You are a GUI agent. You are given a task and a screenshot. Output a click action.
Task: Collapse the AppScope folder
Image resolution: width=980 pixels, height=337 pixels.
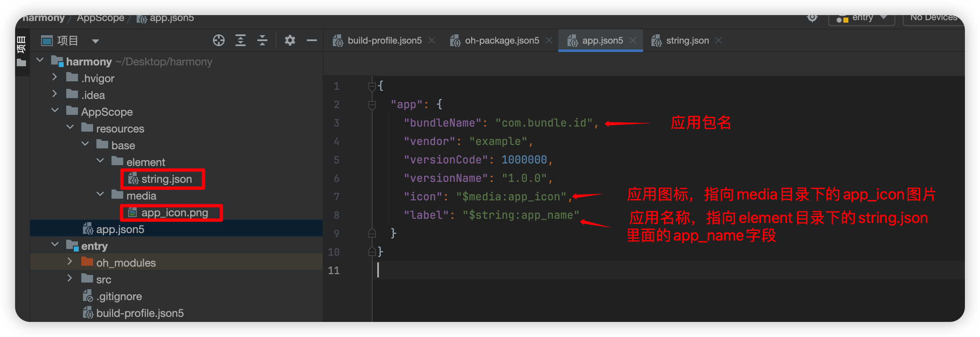tap(55, 111)
